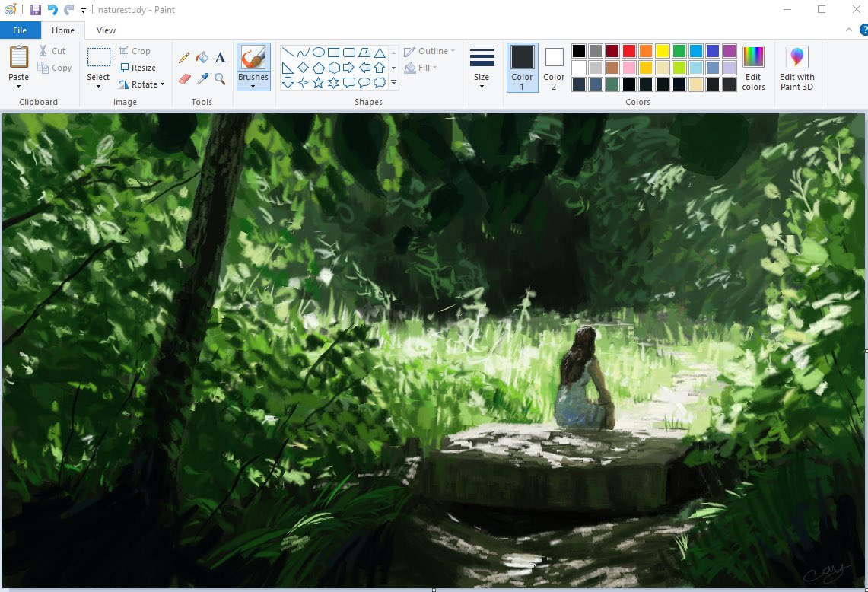Choose the Four-point star shape
This screenshot has width=868, height=592.
pyautogui.click(x=303, y=82)
